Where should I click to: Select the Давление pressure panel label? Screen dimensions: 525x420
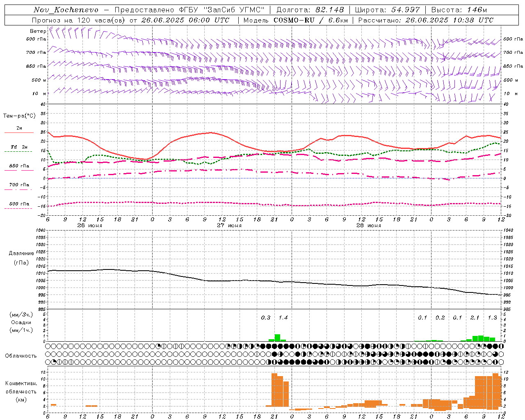click(21, 253)
